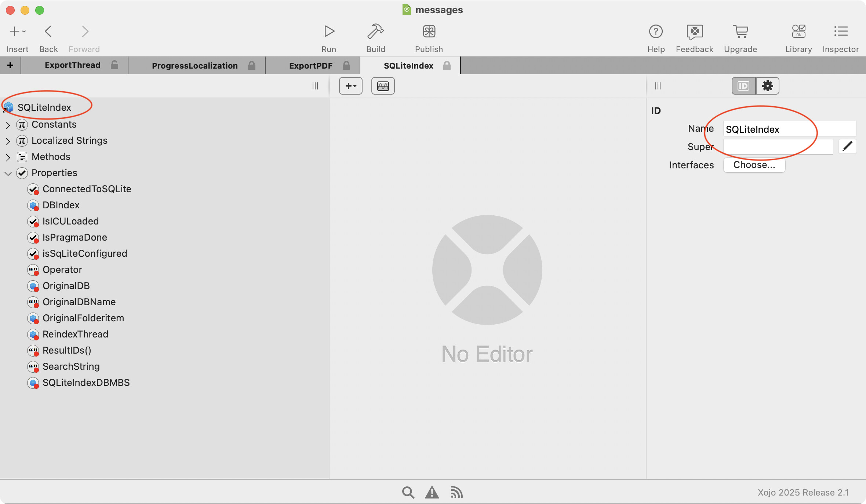Open the Insert dropdown in toolbar
The height and width of the screenshot is (504, 866).
pos(17,32)
